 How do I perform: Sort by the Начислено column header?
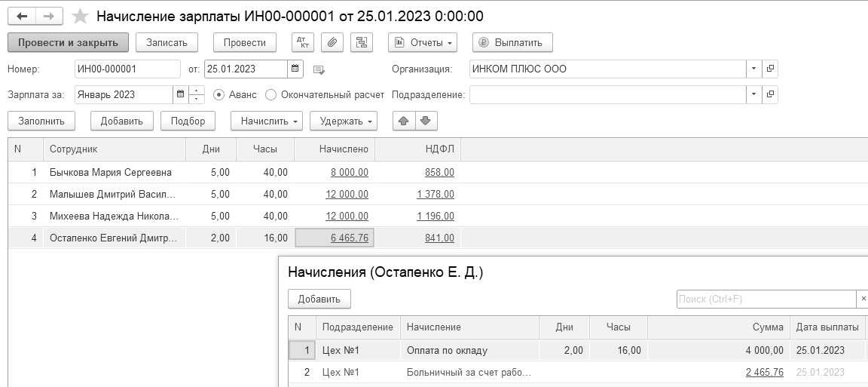pos(335,149)
